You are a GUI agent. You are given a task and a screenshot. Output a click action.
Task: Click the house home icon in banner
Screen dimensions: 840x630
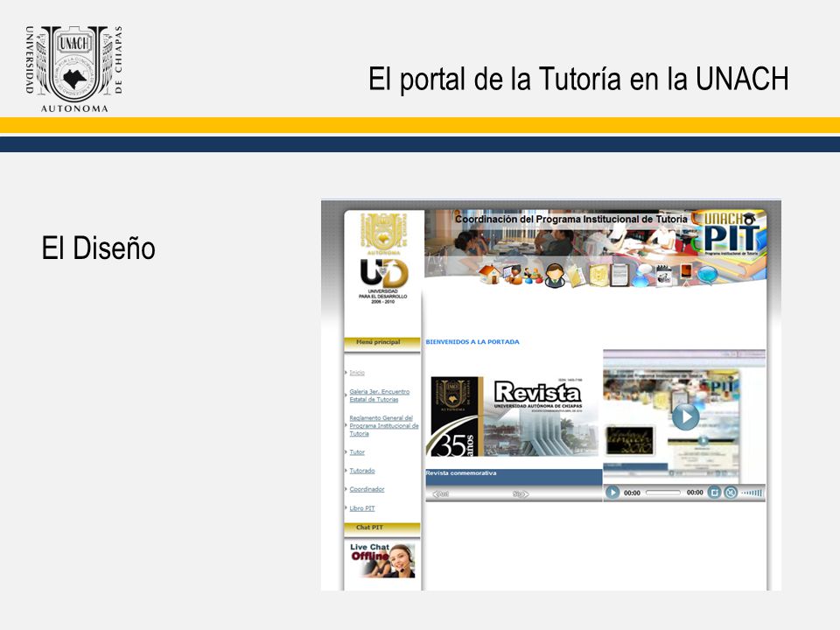pyautogui.click(x=489, y=275)
